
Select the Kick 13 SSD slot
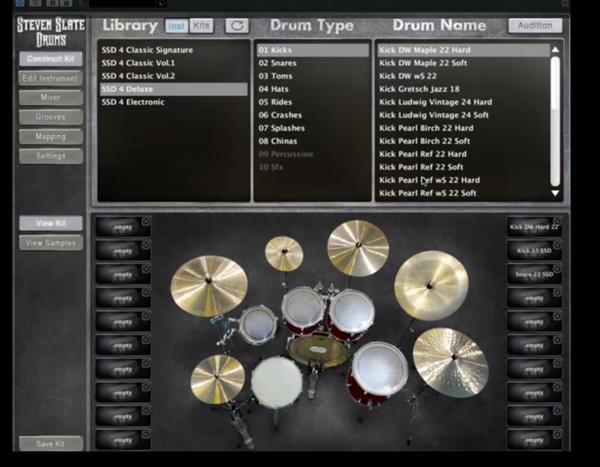[x=534, y=250]
